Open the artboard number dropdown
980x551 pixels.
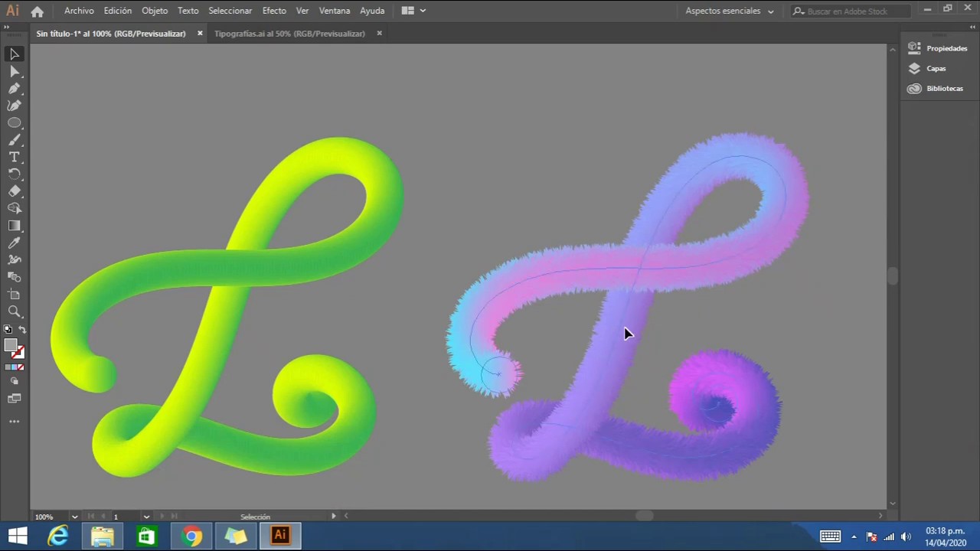[146, 517]
